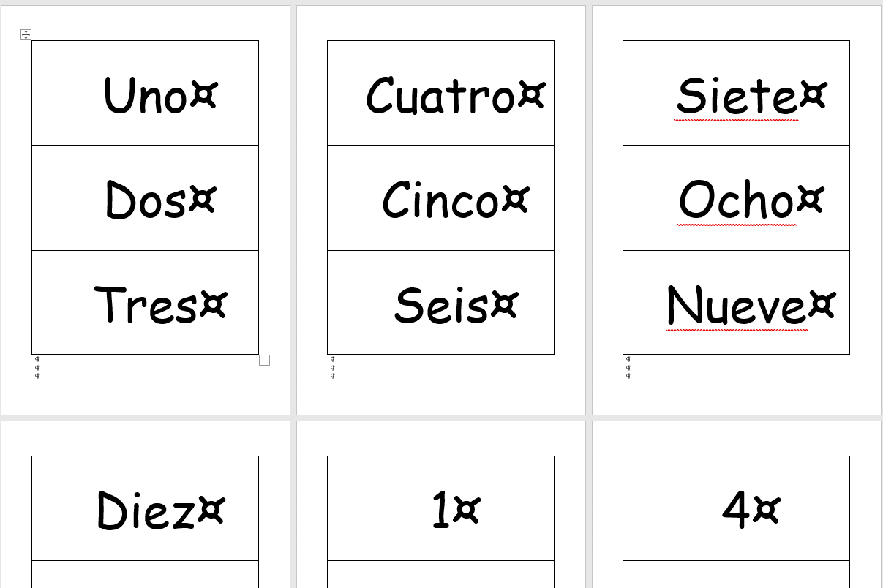Click the table resize handle square

click(264, 360)
